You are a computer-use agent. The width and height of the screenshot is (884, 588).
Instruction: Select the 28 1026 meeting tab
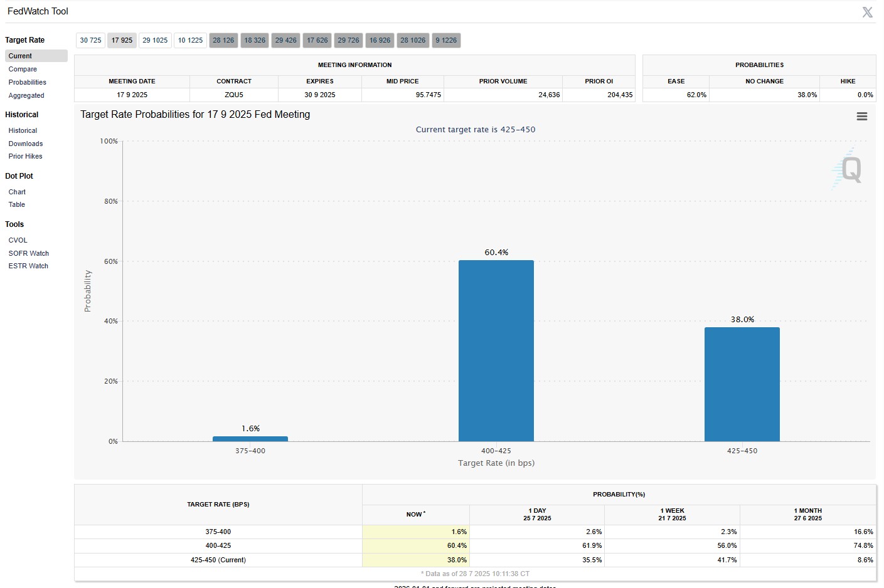pos(413,40)
